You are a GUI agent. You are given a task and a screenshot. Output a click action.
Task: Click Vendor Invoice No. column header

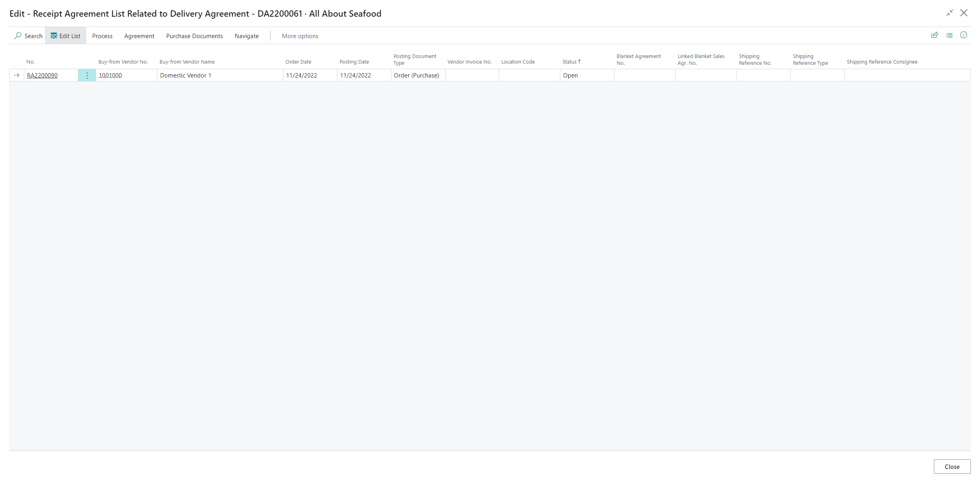[469, 62]
